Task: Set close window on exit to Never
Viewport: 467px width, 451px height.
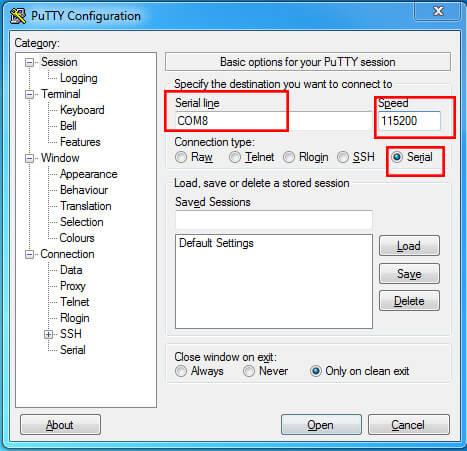Action: (x=249, y=371)
